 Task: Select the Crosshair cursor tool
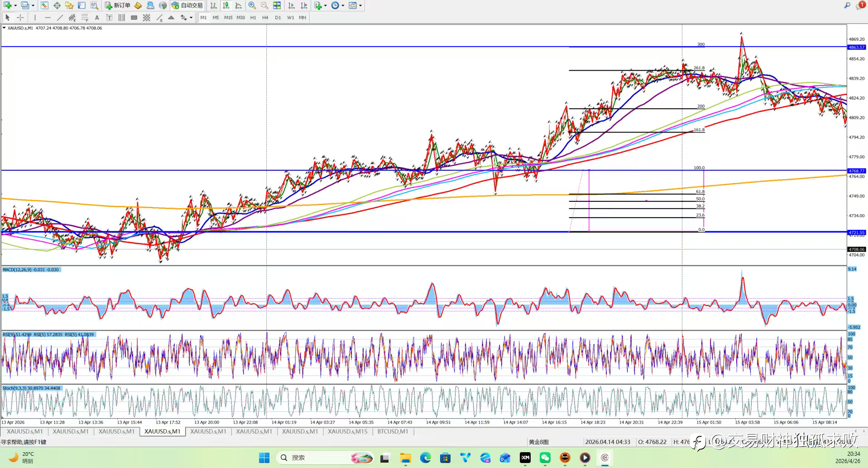(x=20, y=18)
